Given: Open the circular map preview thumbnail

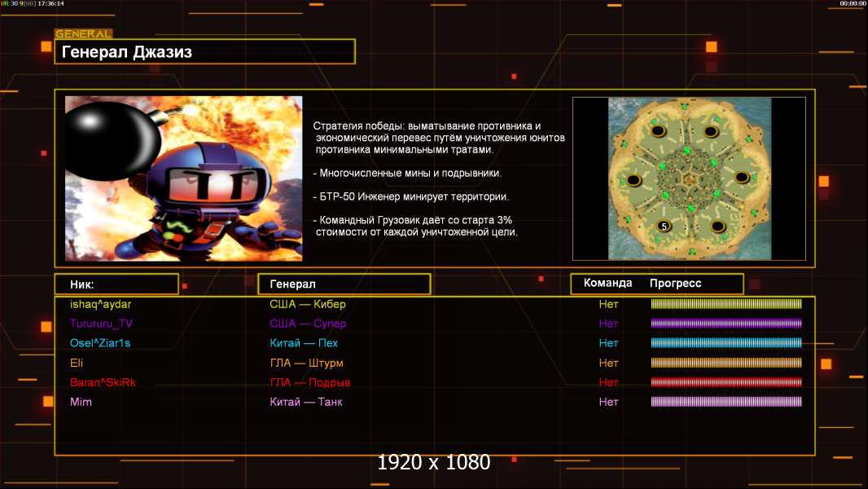Looking at the screenshot, I should click(689, 178).
